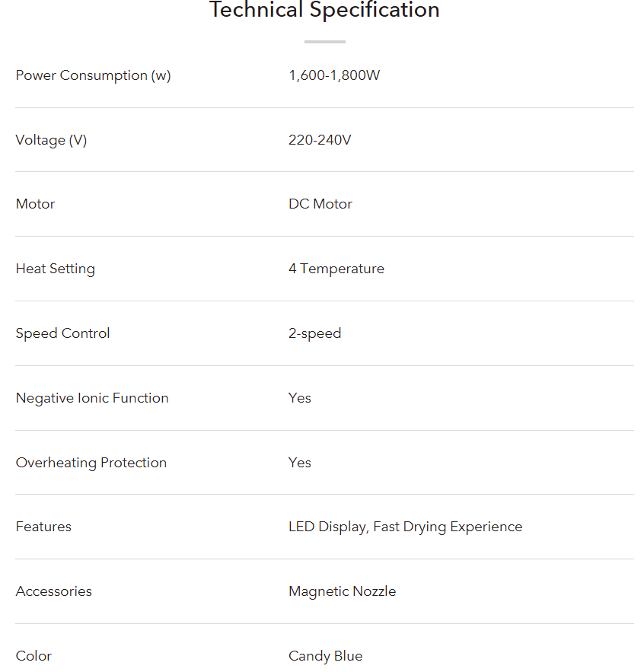644x672 pixels.
Task: Click the DC Motor value
Action: (x=320, y=204)
